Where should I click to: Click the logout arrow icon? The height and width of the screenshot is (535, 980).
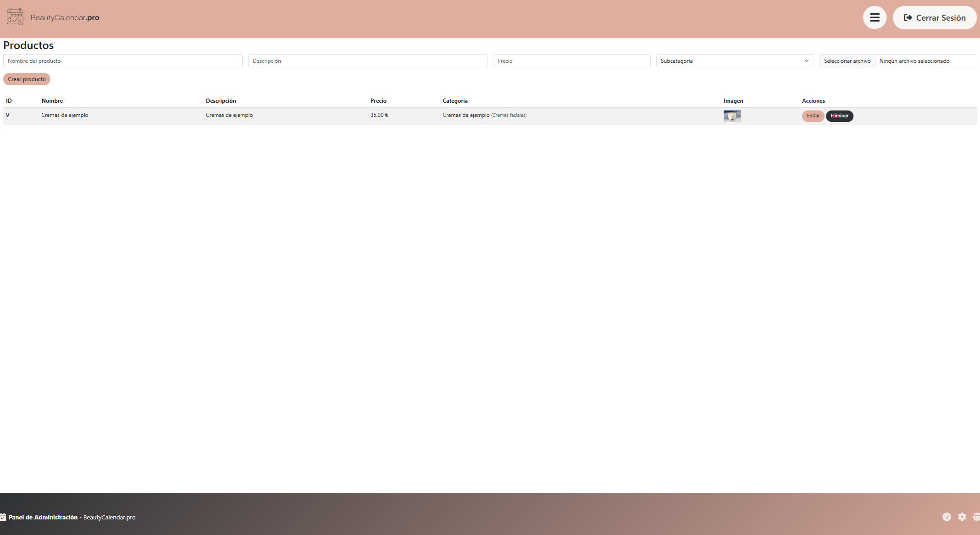pyautogui.click(x=908, y=17)
